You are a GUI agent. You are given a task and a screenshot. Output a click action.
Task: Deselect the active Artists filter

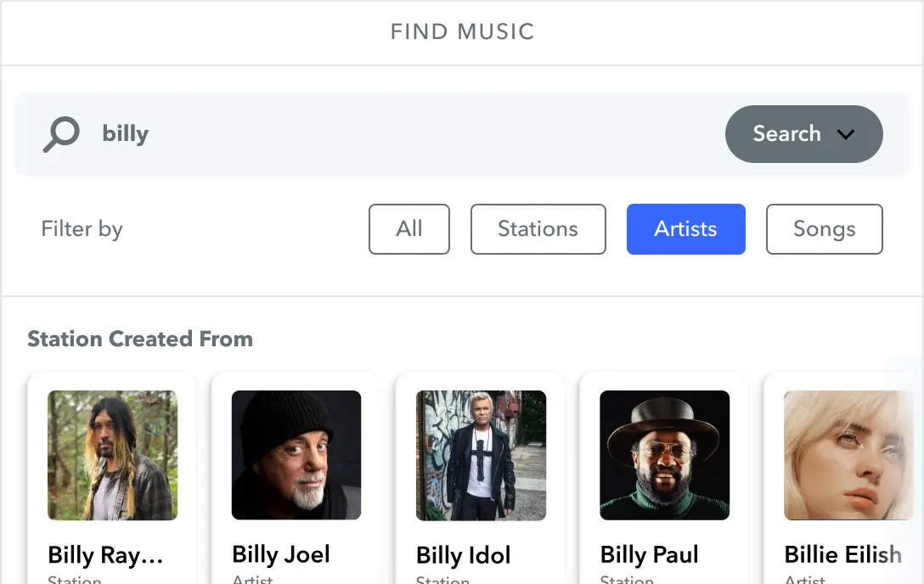click(685, 229)
